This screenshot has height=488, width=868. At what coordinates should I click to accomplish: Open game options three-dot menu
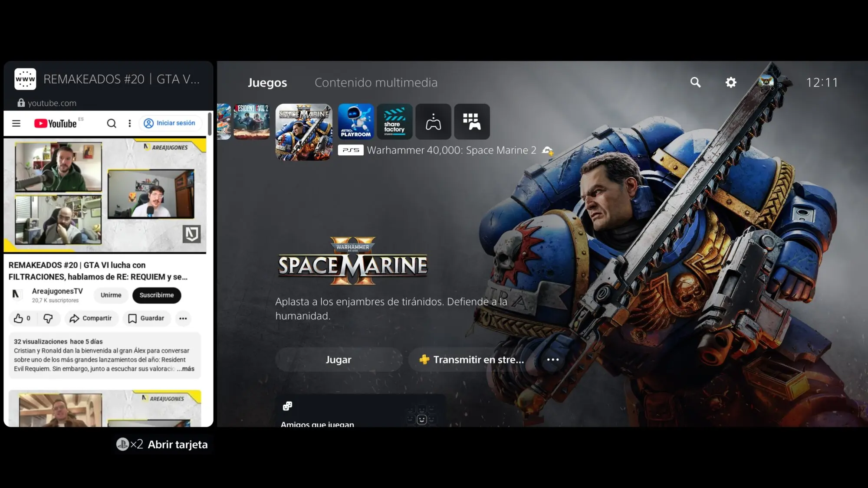tap(552, 360)
